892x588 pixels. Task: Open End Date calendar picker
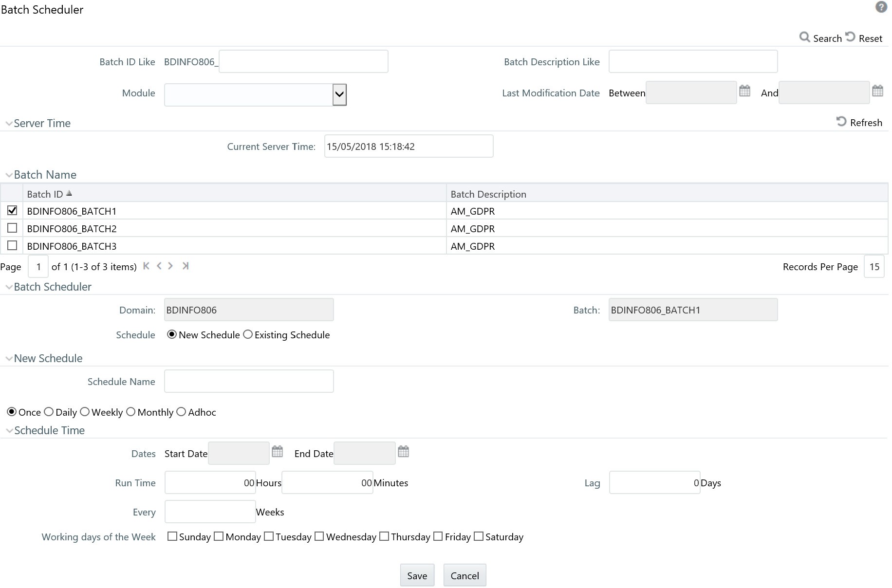[403, 452]
